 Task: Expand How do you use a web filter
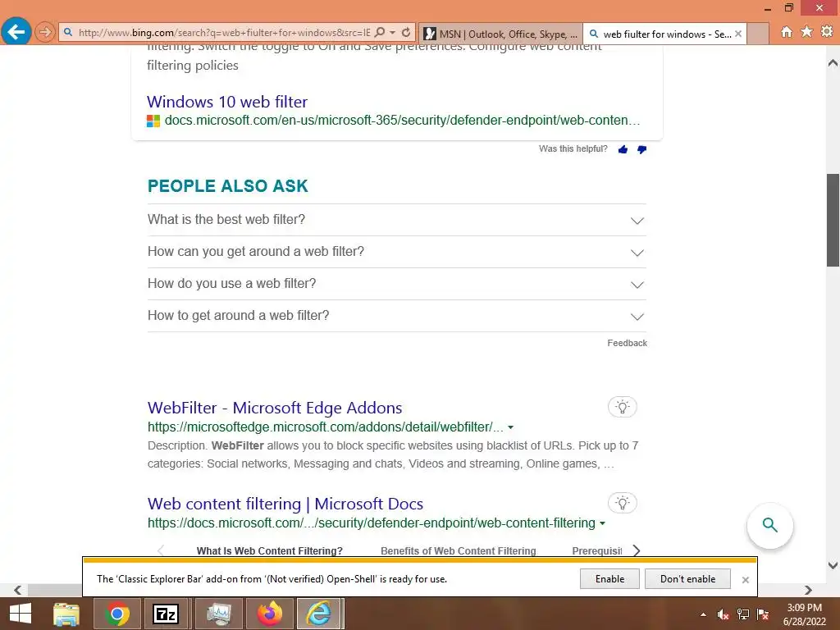[396, 283]
